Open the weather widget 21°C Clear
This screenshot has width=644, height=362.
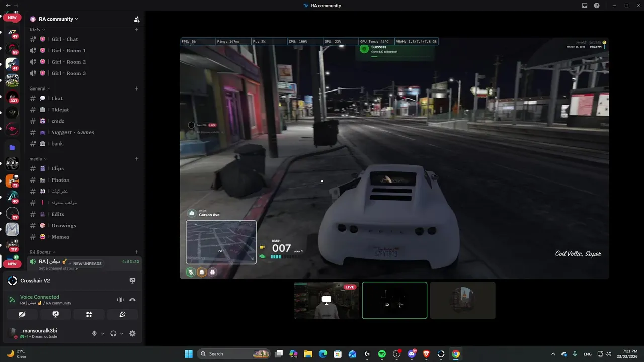(x=17, y=354)
